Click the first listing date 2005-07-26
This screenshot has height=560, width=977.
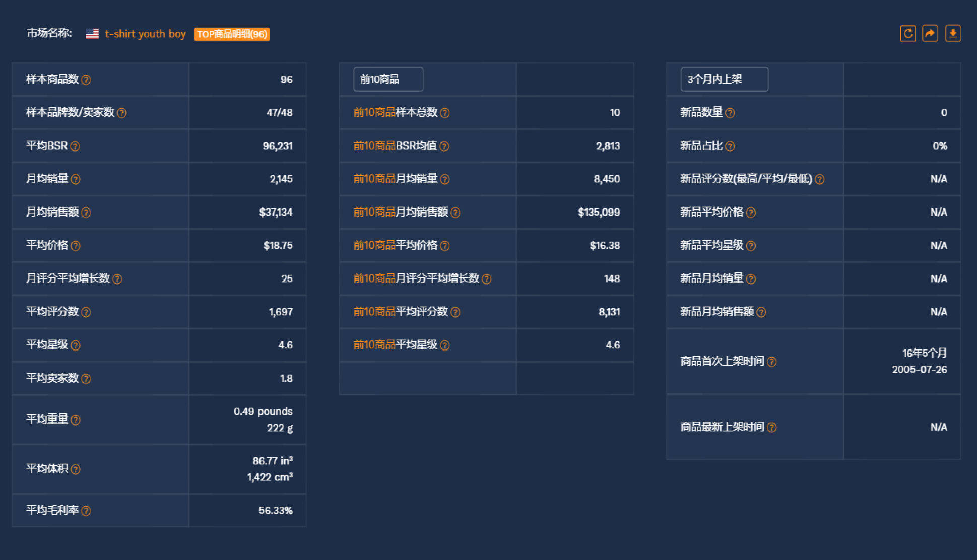tap(920, 370)
